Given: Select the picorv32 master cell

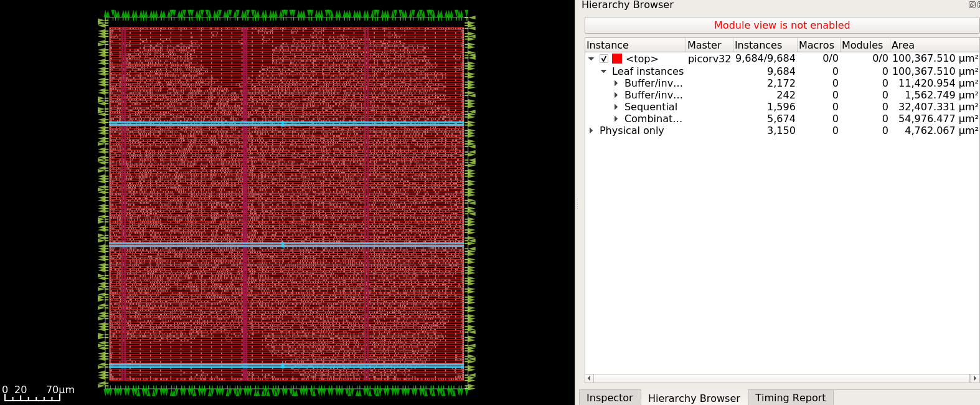Looking at the screenshot, I should point(709,59).
